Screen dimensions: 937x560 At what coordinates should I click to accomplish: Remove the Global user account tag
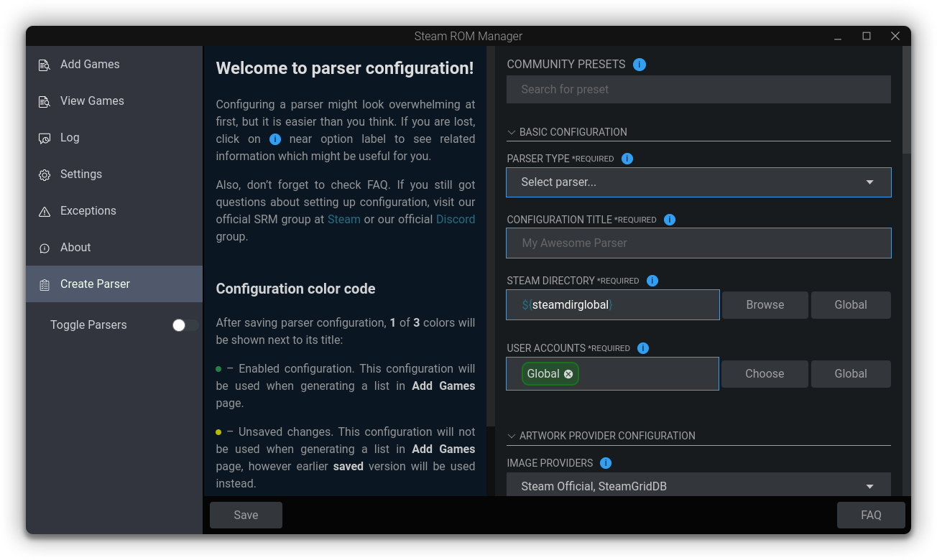pos(568,374)
